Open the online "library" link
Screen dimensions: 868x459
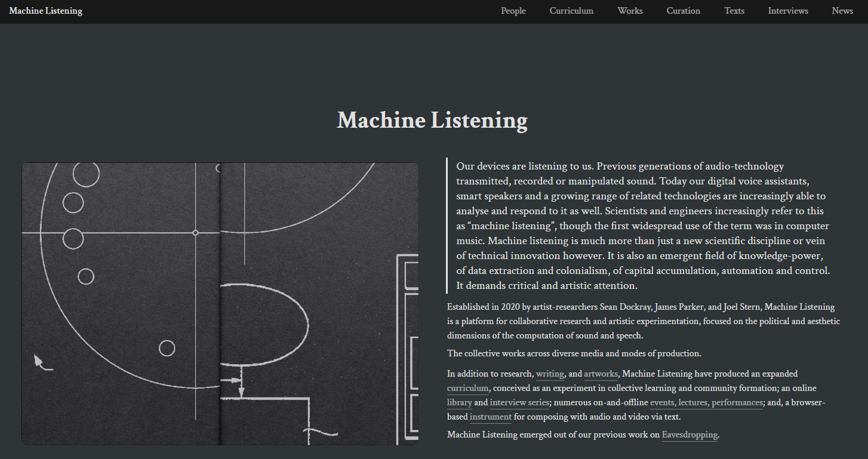459,403
